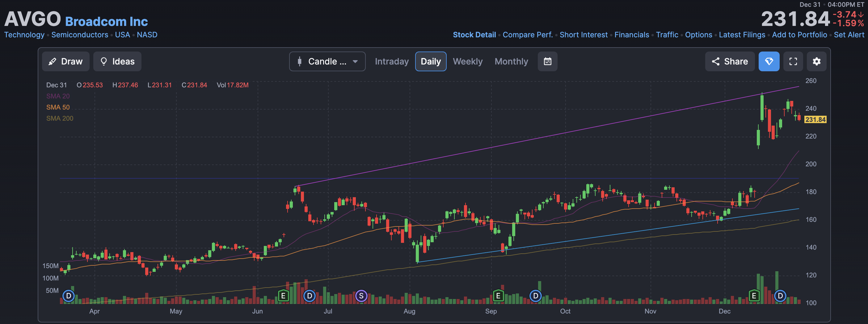Click the -1.59% change value
The image size is (868, 324).
849,23
